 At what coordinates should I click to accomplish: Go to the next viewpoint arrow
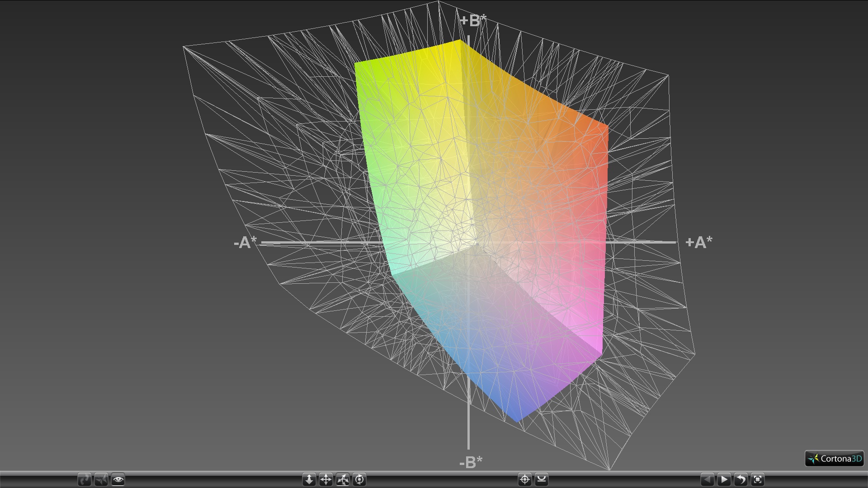tap(724, 479)
